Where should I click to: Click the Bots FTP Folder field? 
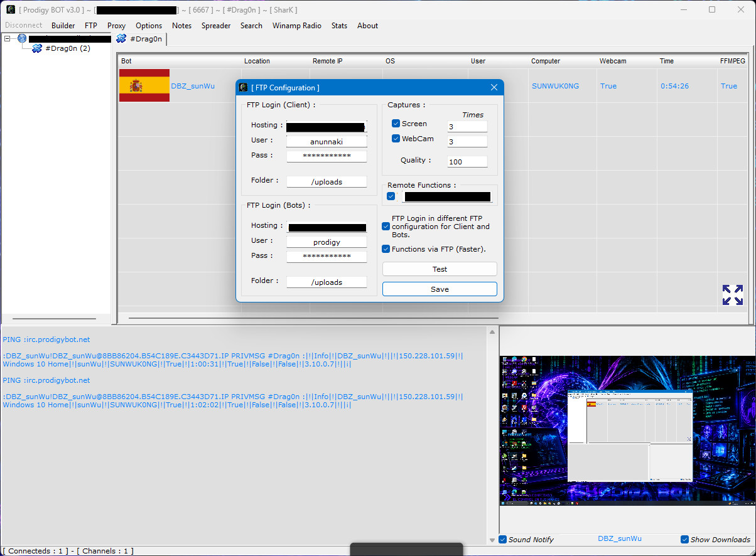point(327,282)
